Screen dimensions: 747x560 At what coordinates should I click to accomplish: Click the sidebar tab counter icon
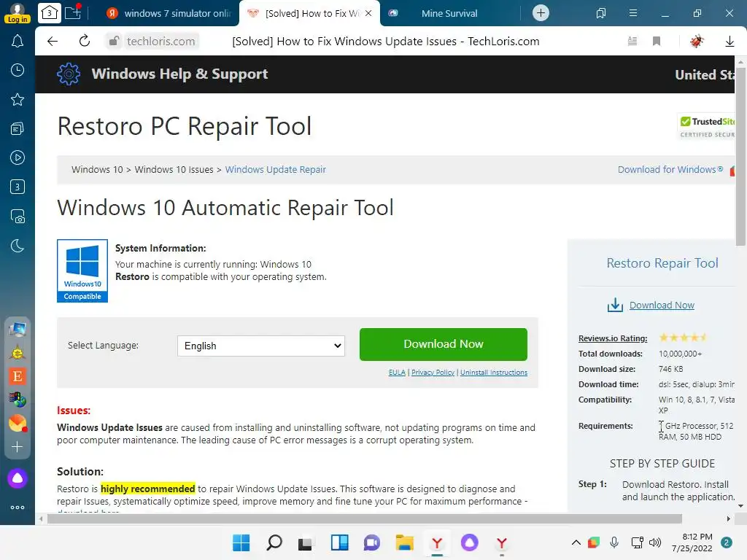[18, 187]
